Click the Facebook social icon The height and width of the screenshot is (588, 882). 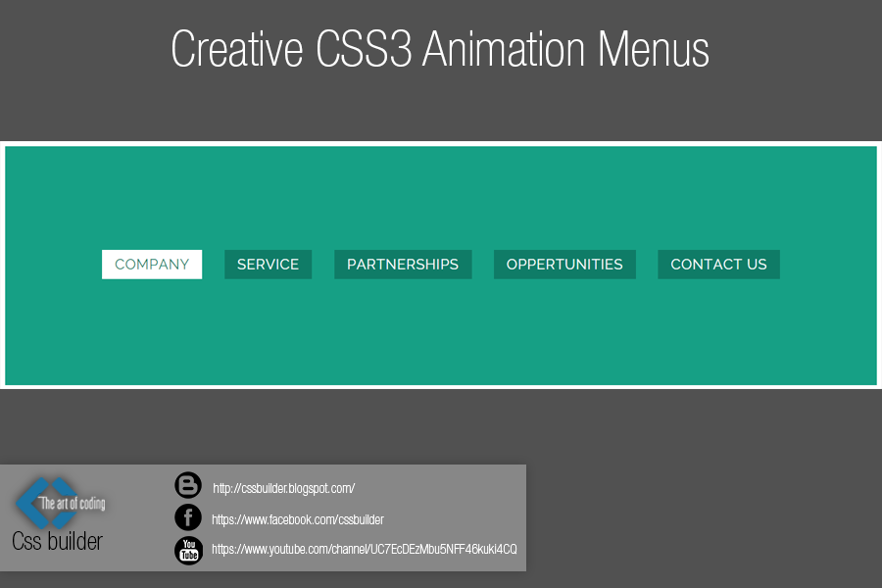click(x=187, y=517)
